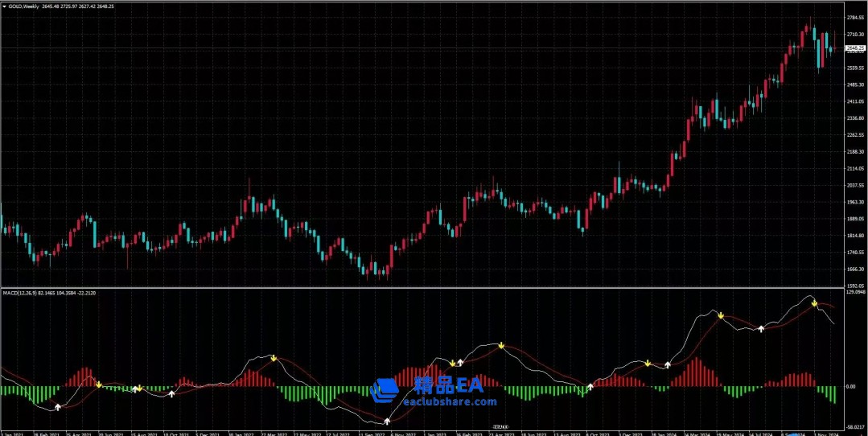This screenshot has width=868, height=436.
Task: Select the leftmost white up arrow on MACD
Action: click(57, 408)
